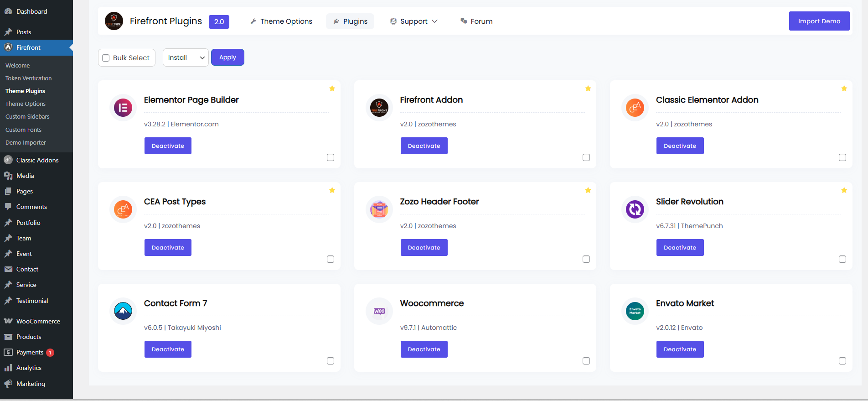Click the Zozo Header Footer plugin icon

(379, 209)
